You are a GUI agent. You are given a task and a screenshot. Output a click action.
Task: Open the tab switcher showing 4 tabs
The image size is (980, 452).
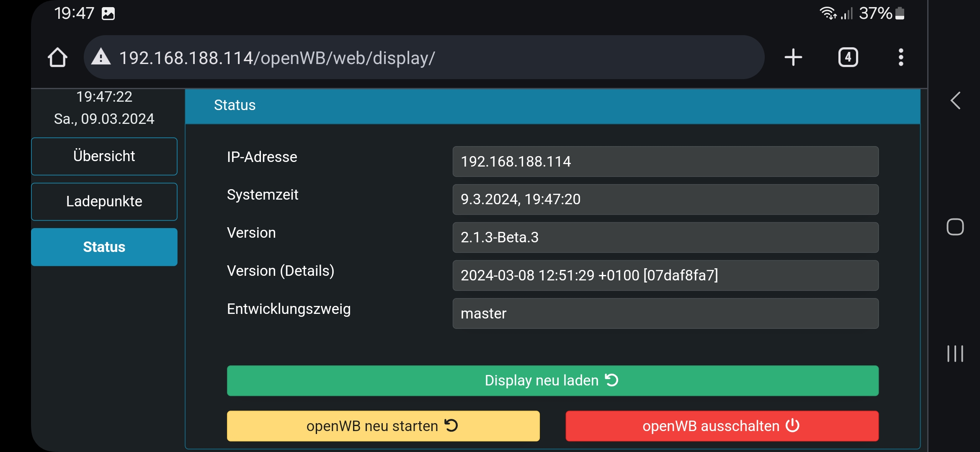coord(848,57)
